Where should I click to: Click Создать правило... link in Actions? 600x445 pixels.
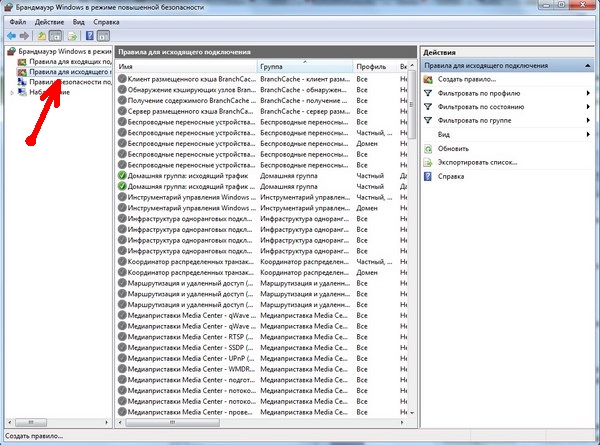coord(467,79)
